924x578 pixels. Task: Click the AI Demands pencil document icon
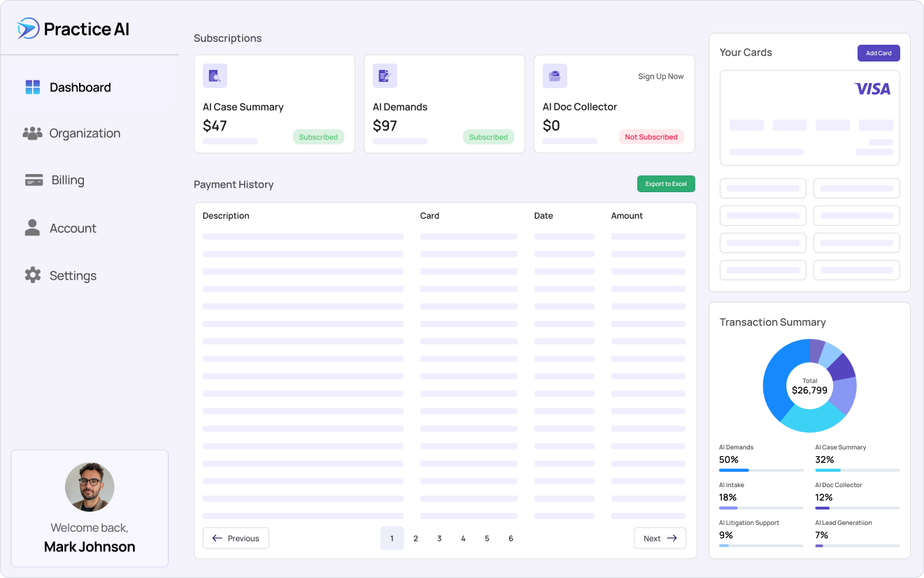385,75
